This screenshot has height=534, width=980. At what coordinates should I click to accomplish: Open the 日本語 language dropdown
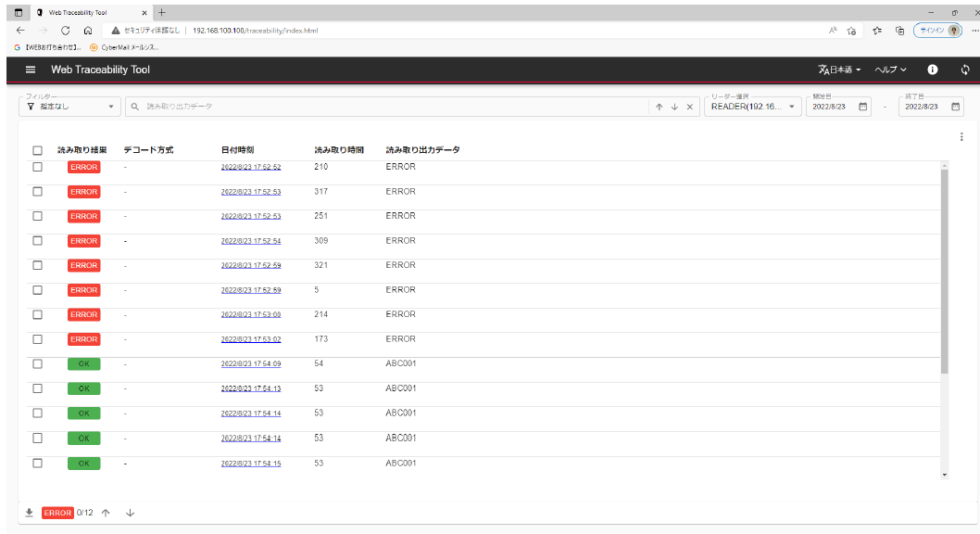(x=839, y=70)
